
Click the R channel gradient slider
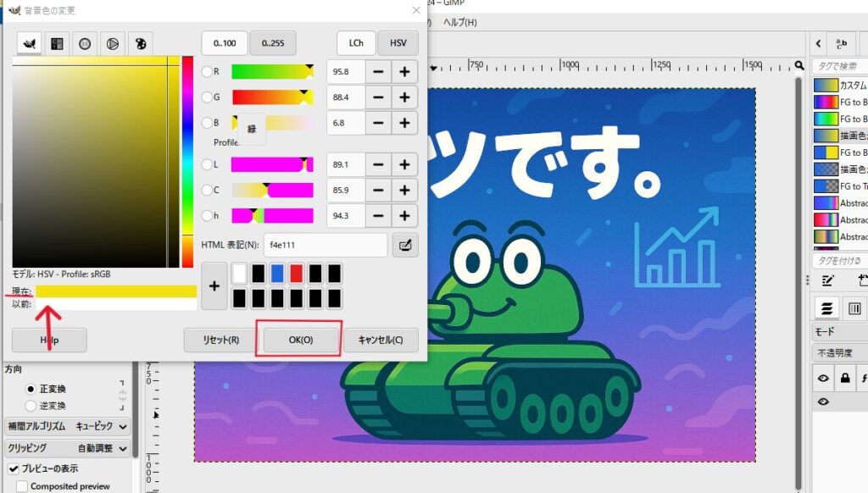click(x=272, y=72)
